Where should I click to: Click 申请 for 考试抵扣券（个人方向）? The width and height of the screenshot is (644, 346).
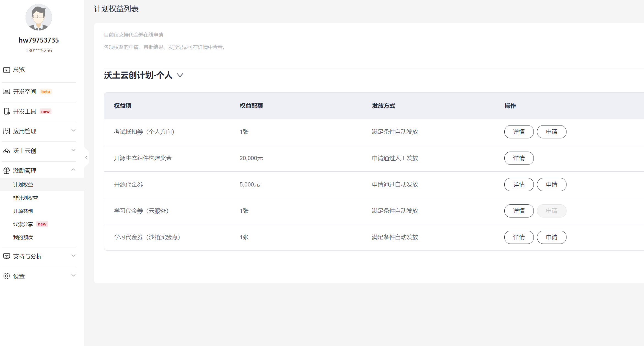pyautogui.click(x=552, y=132)
